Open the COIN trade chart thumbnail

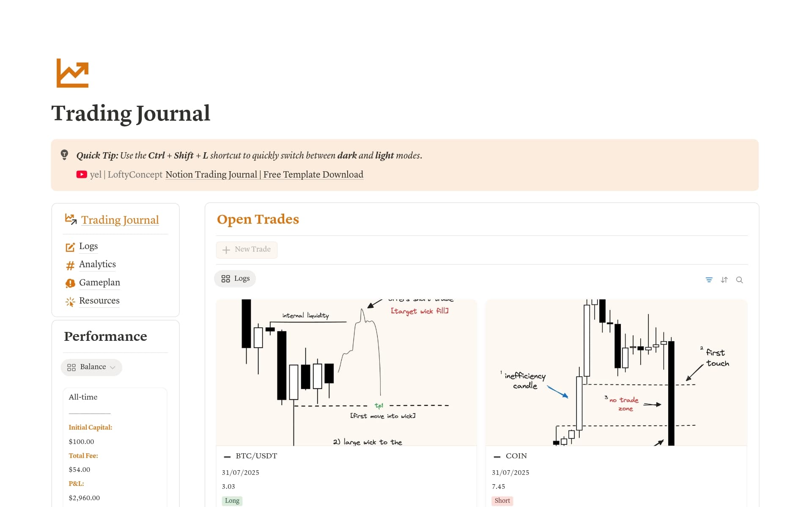point(616,372)
